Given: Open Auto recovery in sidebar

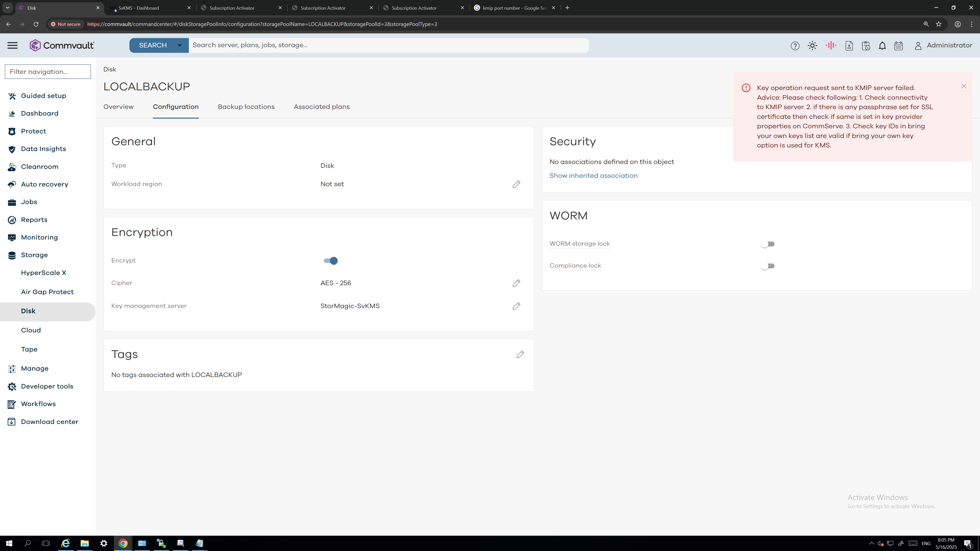Looking at the screenshot, I should (44, 184).
